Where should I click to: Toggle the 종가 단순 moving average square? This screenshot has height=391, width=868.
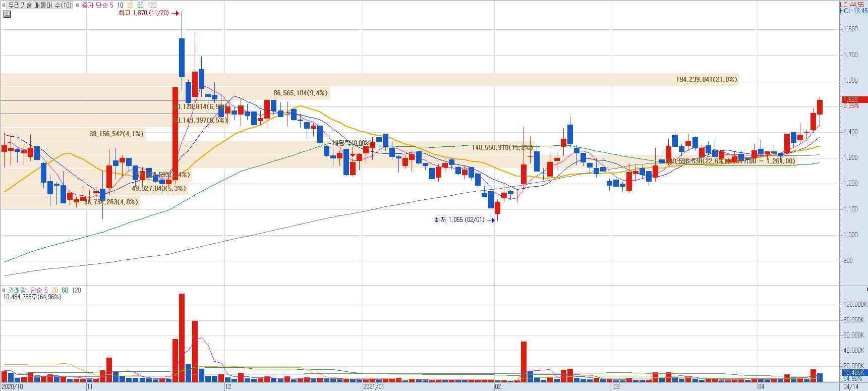77,5
